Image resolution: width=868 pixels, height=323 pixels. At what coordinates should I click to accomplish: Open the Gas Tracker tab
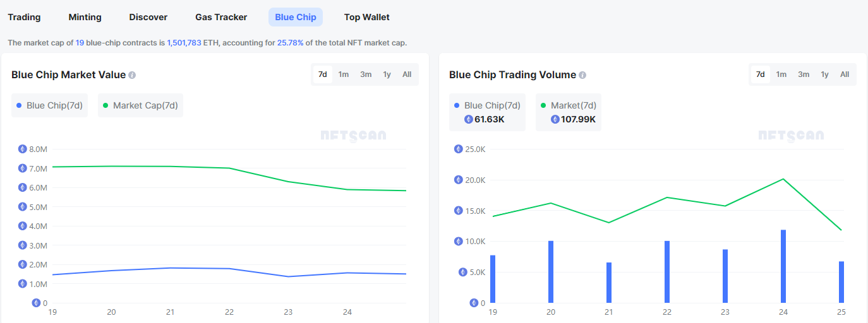(x=221, y=17)
